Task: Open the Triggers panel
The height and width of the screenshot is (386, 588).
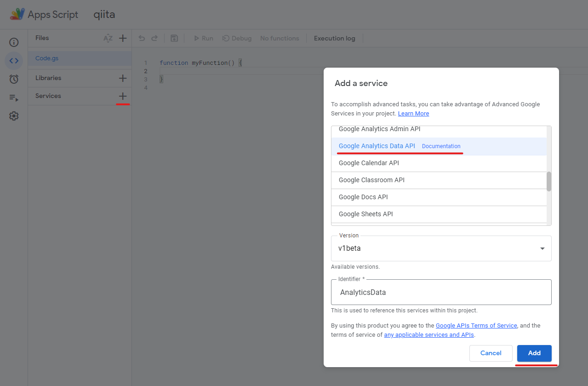Action: click(13, 79)
